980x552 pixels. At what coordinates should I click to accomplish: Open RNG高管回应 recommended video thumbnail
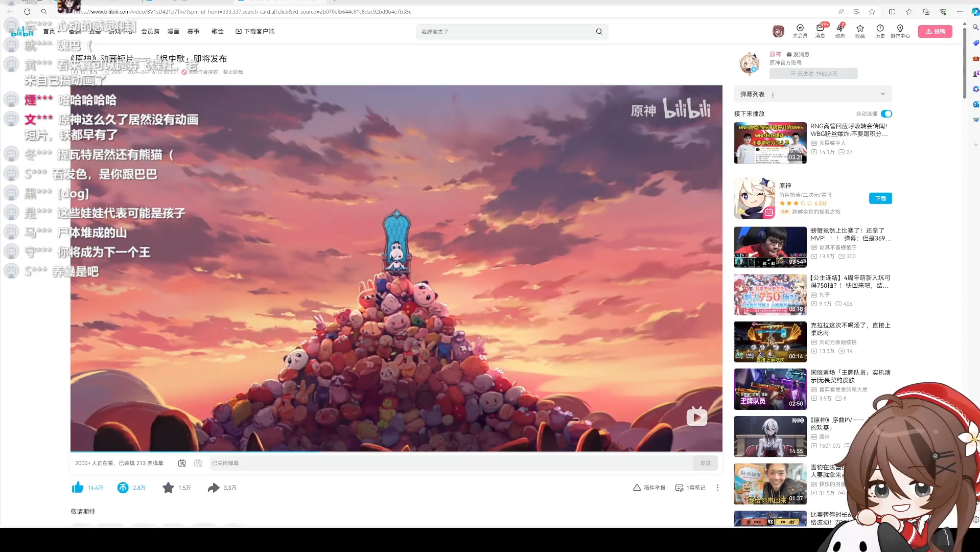pos(770,143)
